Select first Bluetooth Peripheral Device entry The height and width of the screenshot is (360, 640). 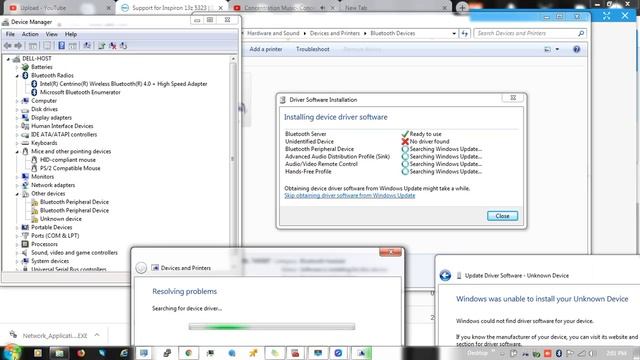coord(74,202)
